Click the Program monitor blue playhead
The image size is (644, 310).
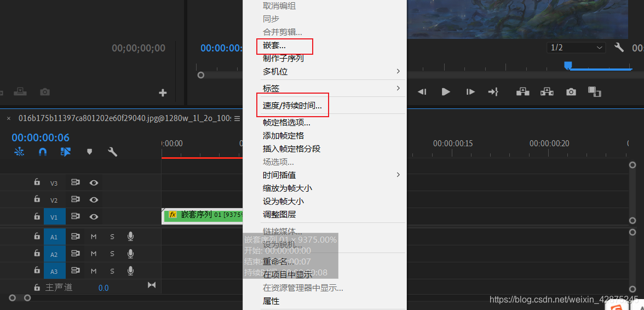click(x=567, y=65)
